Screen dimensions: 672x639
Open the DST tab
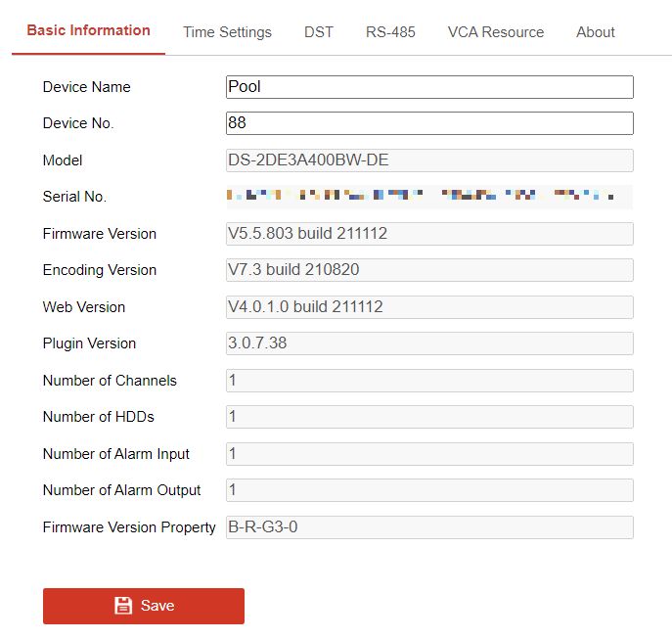point(318,32)
